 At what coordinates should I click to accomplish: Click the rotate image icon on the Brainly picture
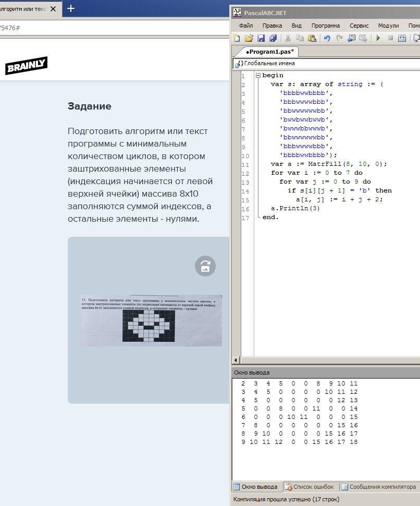(205, 266)
